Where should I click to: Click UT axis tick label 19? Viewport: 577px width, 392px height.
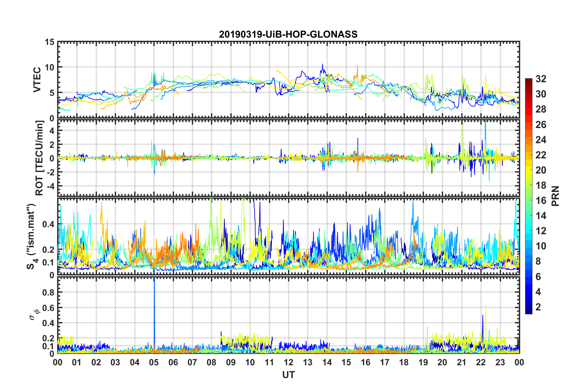423,362
